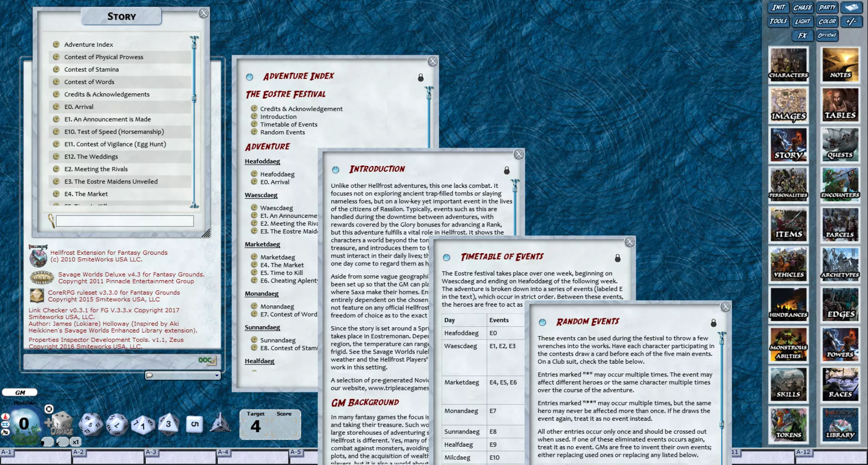Open the Encounters sidebar panel
Viewport: 868px width, 465px height.
(840, 185)
